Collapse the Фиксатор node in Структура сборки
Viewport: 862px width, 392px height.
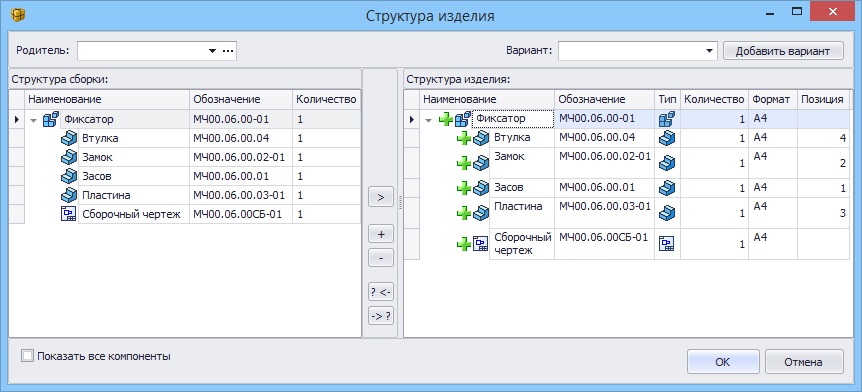tap(33, 120)
